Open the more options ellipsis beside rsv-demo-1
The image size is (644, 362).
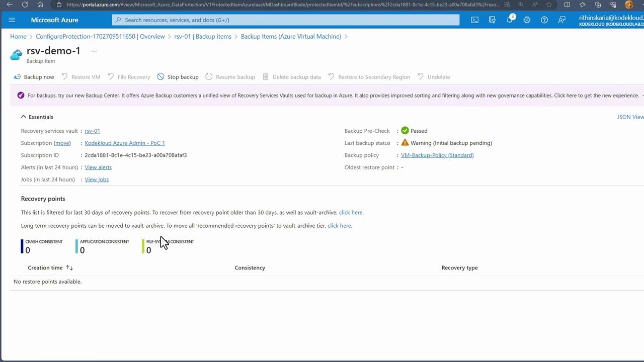(94, 51)
